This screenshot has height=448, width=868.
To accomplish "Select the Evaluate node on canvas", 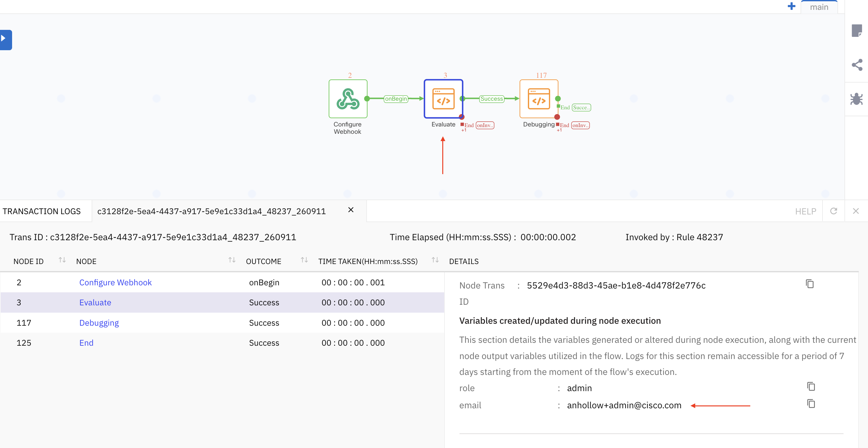I will tap(443, 99).
